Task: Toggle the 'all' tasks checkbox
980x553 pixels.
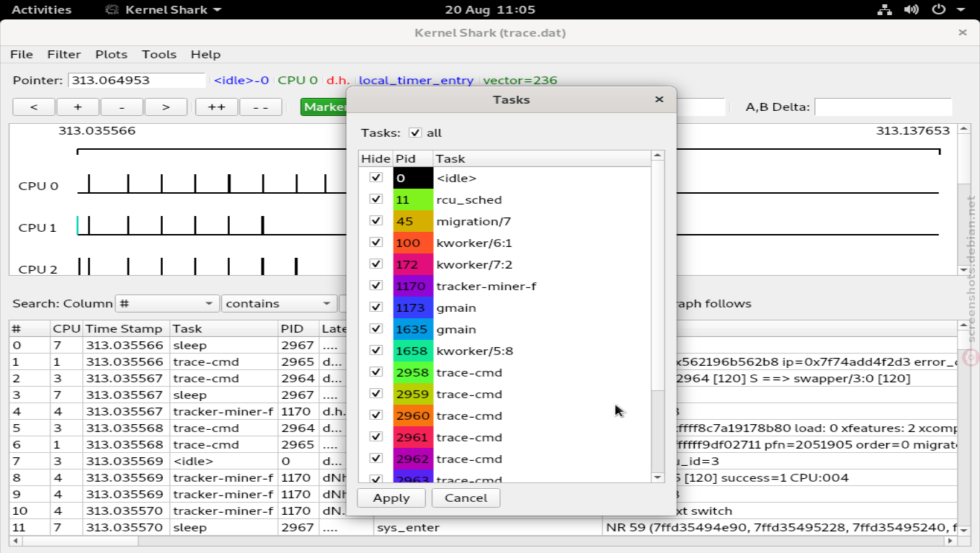Action: click(x=415, y=132)
